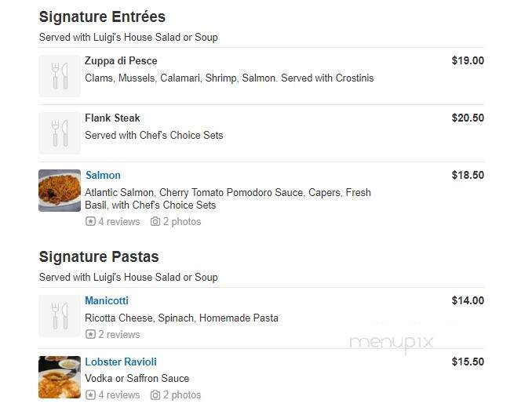Click the Flank Steak placeholder utensils icon
Viewport: 532px width, 407px height.
click(60, 133)
